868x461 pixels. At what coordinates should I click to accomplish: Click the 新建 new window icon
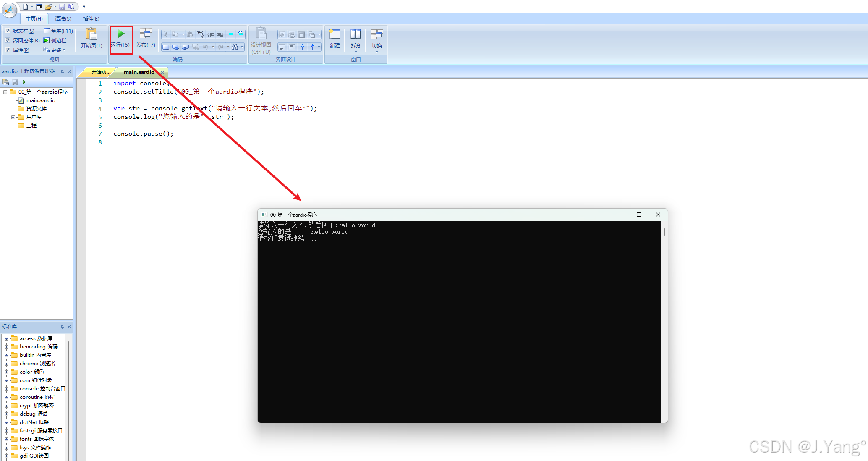[x=335, y=34]
